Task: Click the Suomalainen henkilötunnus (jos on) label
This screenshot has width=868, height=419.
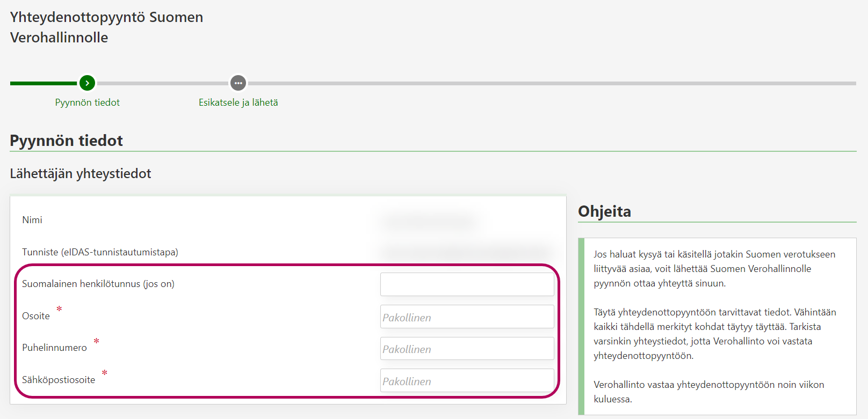Action: (x=98, y=284)
